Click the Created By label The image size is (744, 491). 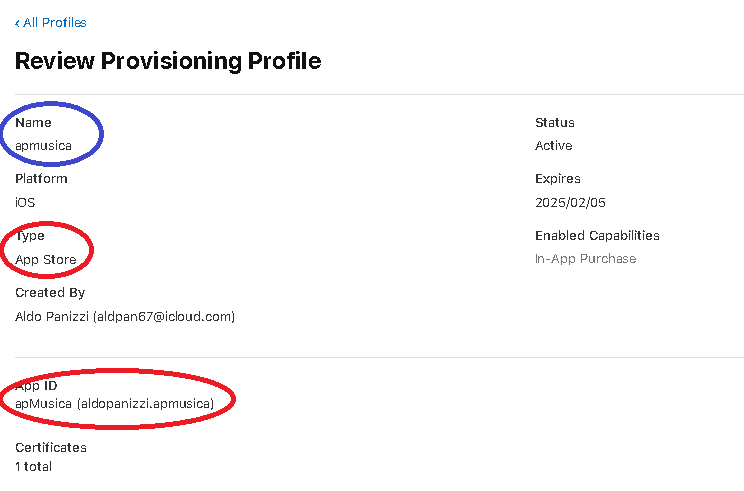50,293
